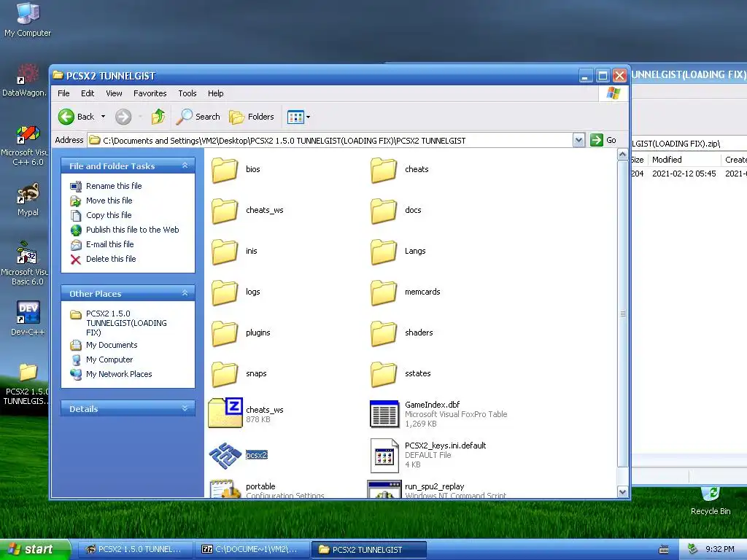Click the Forward navigation arrow

click(123, 117)
